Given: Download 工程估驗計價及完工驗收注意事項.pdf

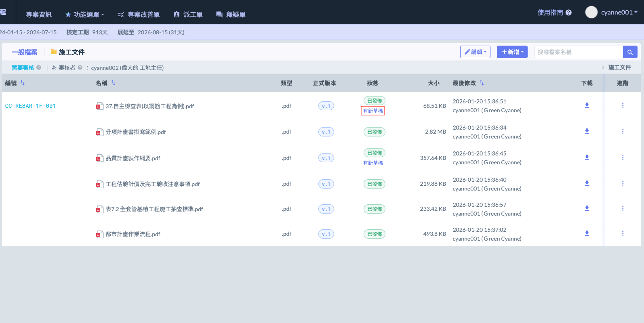Looking at the screenshot, I should pos(587,183).
